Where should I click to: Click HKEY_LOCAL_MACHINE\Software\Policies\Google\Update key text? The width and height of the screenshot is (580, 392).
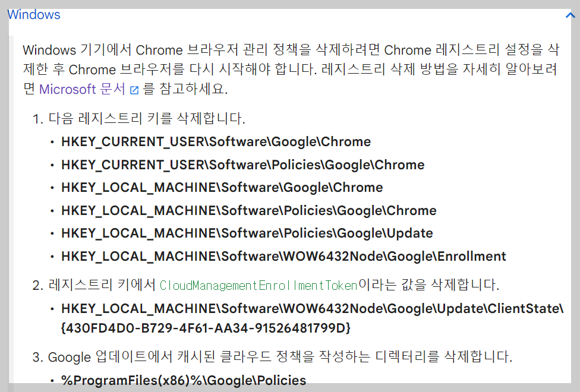(247, 233)
